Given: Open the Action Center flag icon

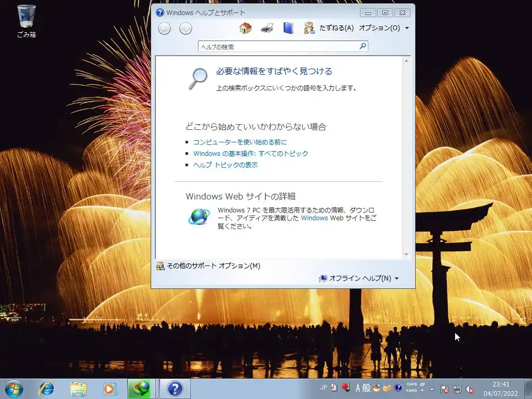Looking at the screenshot, I should click(445, 389).
